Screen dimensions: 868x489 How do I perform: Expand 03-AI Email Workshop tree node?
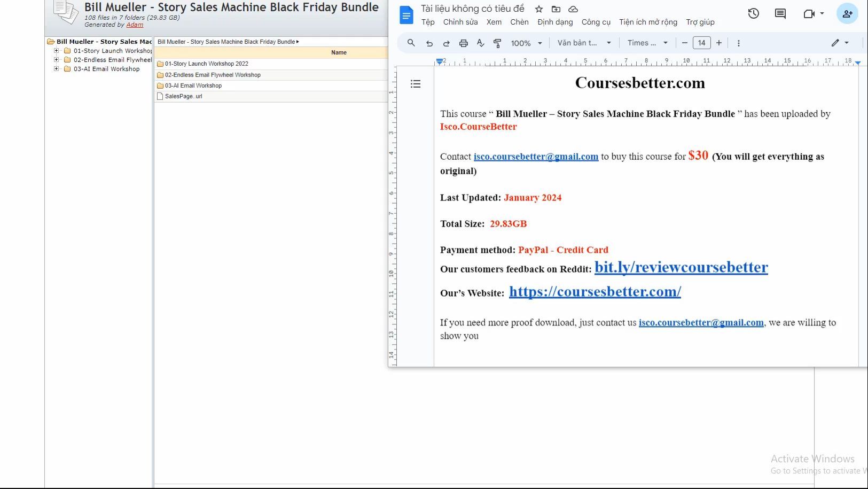click(x=56, y=68)
